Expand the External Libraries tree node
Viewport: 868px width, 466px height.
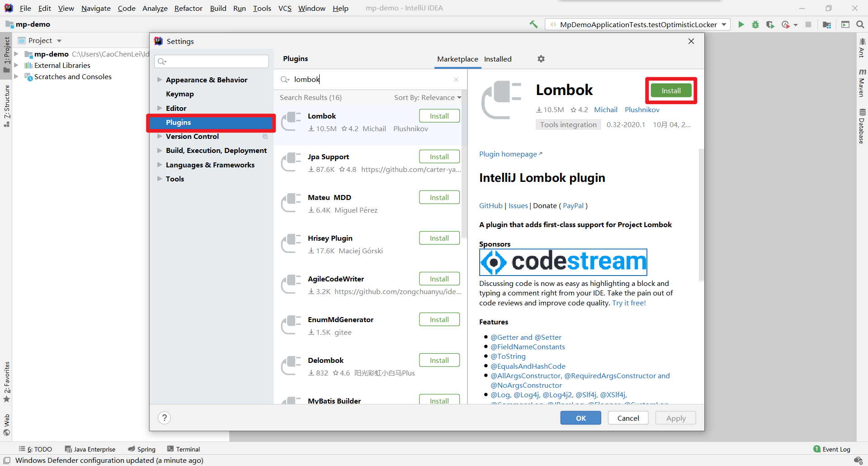click(x=16, y=65)
